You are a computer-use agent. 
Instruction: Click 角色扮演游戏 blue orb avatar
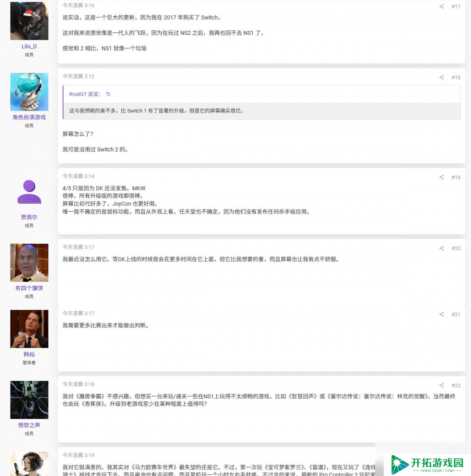[x=29, y=92]
